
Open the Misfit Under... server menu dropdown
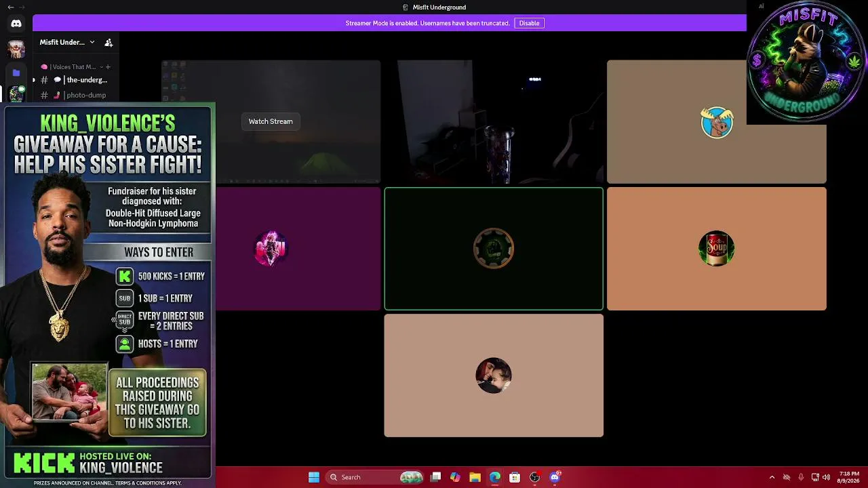pos(67,42)
